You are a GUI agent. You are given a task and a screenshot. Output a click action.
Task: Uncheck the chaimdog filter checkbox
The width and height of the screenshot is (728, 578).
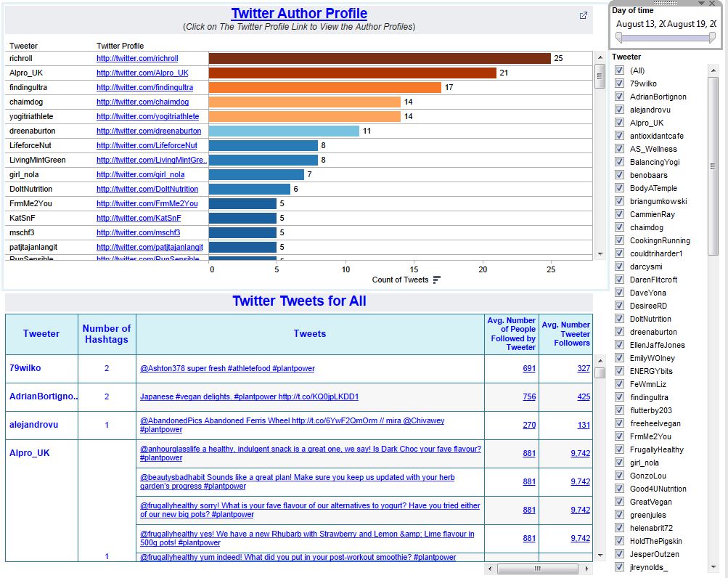click(619, 227)
